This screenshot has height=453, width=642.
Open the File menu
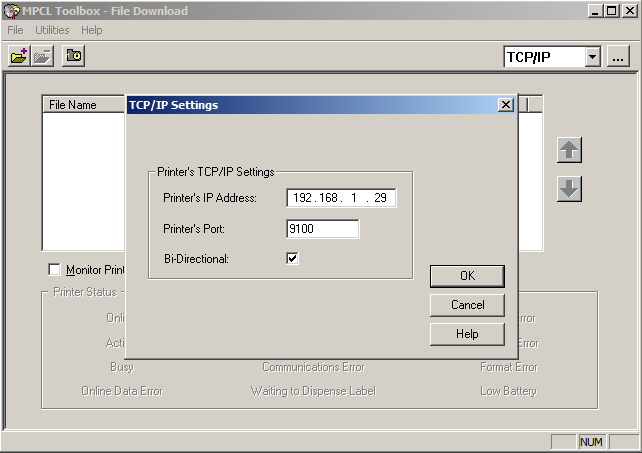coord(15,30)
